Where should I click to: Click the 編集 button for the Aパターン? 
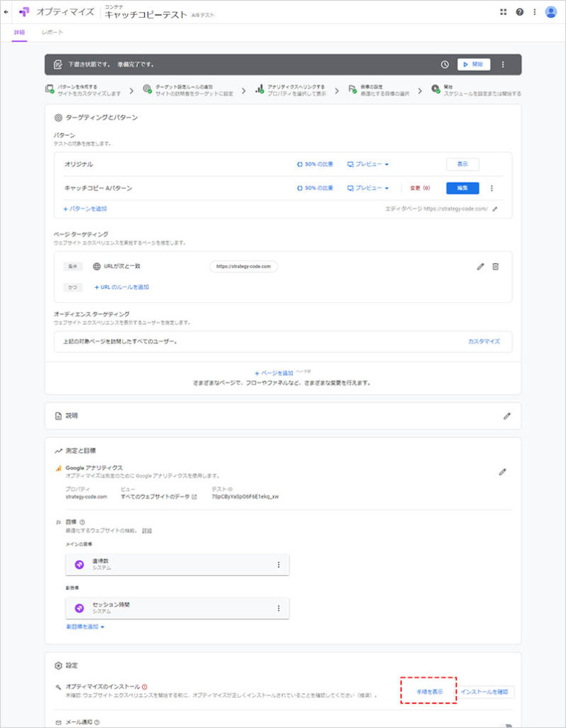pyautogui.click(x=462, y=188)
